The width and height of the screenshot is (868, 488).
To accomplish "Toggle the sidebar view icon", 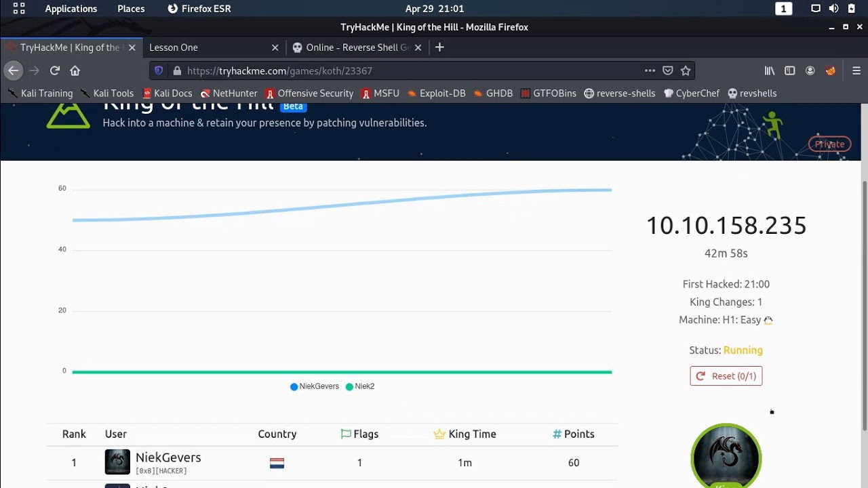I will [x=789, y=70].
